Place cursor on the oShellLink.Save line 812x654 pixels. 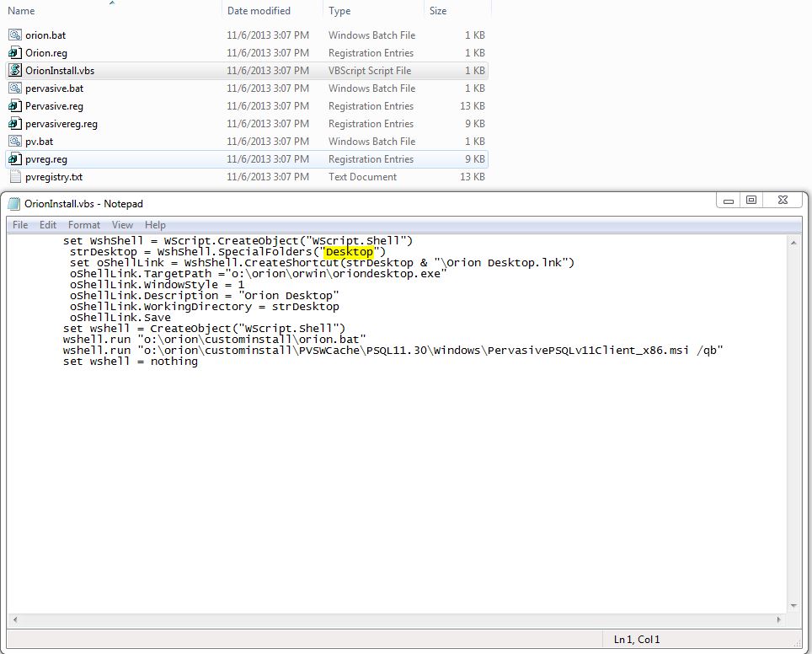click(120, 317)
